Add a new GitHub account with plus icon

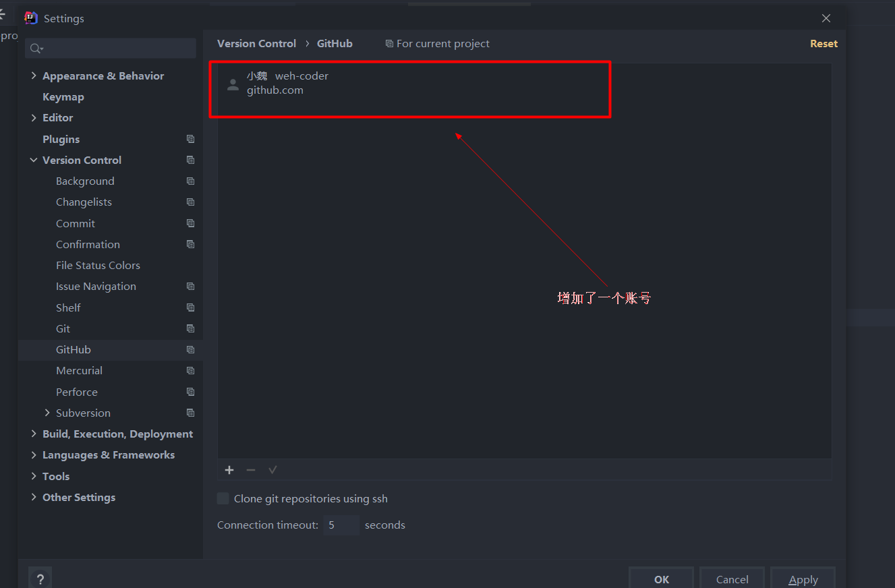tap(229, 470)
